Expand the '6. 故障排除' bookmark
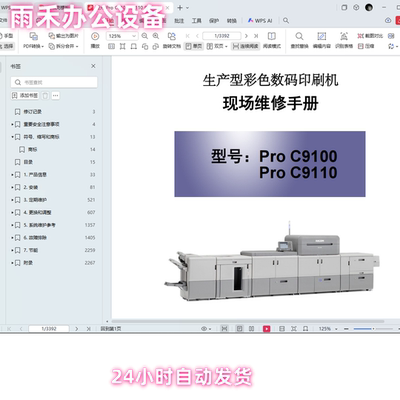The width and height of the screenshot is (400, 400). pyautogui.click(x=12, y=238)
